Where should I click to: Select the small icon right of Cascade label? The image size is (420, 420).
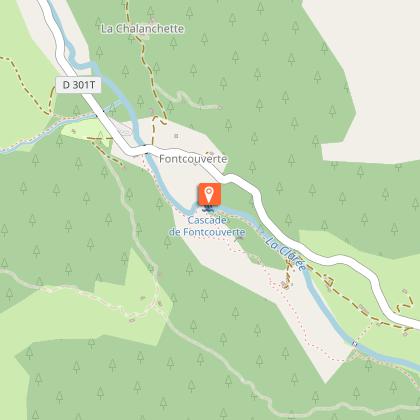click(x=239, y=238)
